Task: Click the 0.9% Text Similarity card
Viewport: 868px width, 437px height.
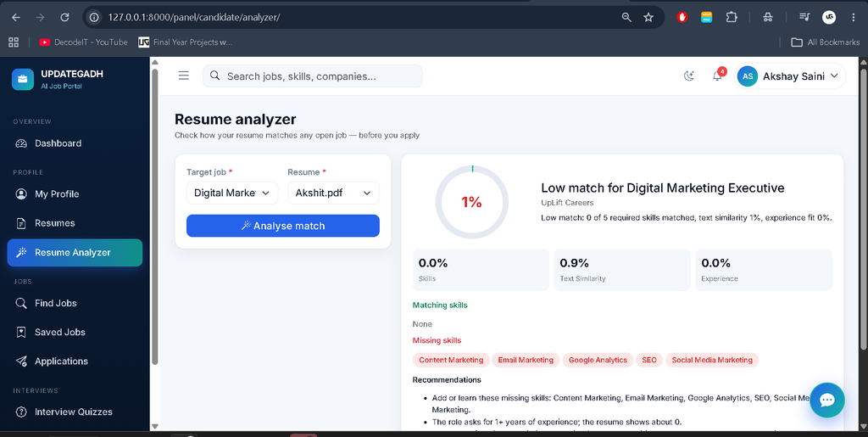Action: (622, 270)
